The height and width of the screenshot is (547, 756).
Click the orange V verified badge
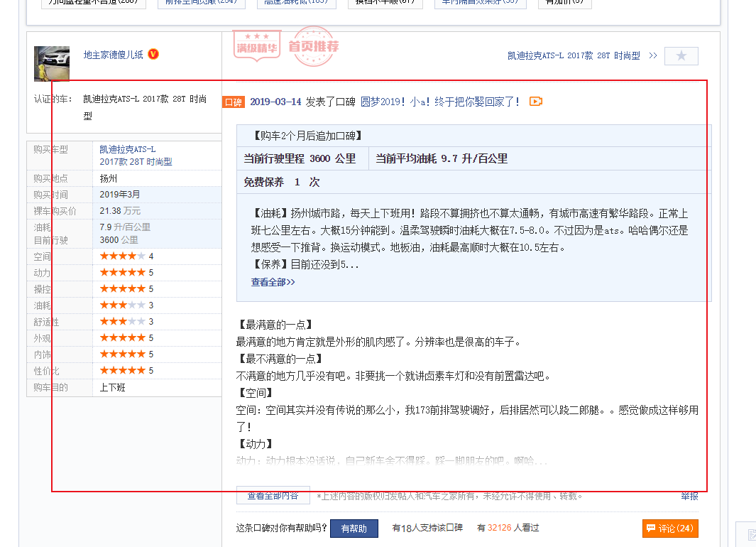pos(153,54)
